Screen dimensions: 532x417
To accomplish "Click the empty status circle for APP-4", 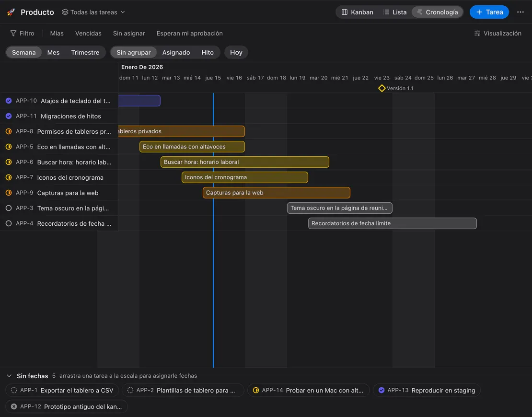I will point(9,223).
